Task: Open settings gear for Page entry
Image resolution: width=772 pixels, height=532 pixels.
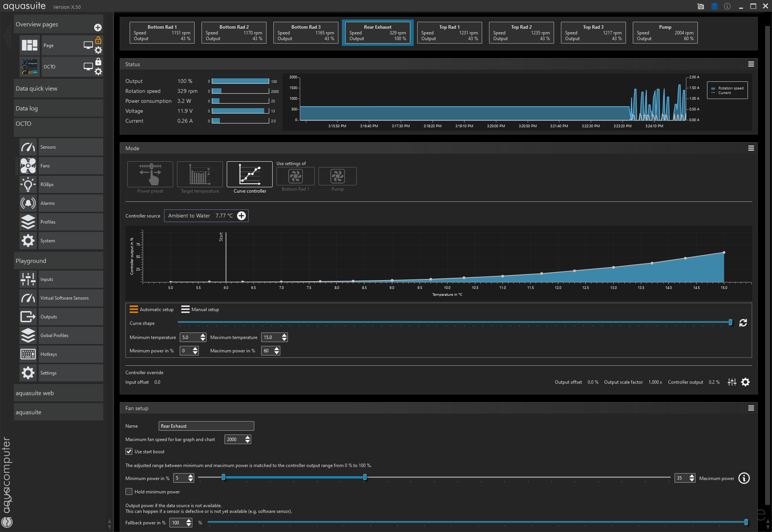Action: tap(98, 50)
